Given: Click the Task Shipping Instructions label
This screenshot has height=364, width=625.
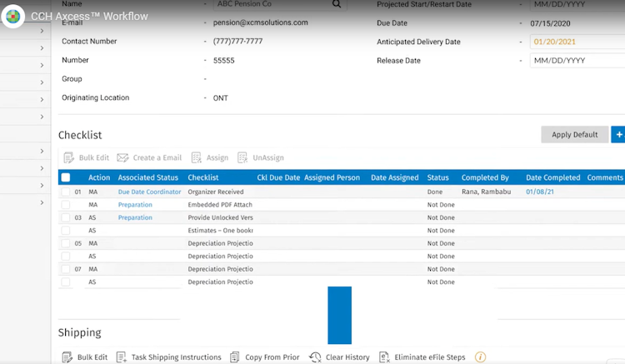Looking at the screenshot, I should pos(176,357).
